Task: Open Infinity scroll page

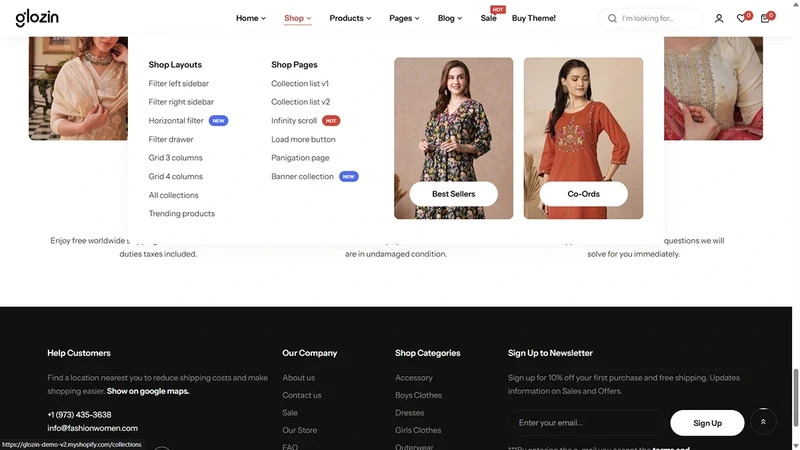Action: [294, 120]
